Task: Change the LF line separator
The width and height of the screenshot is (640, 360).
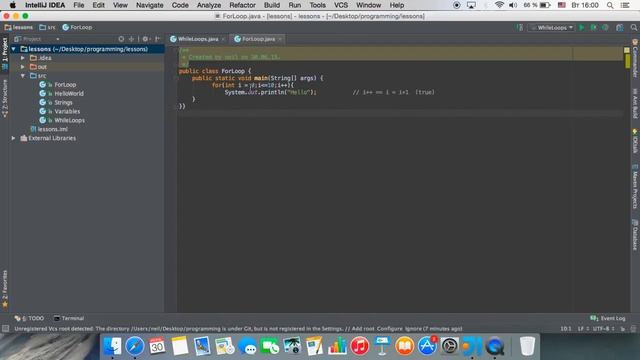Action: pyautogui.click(x=583, y=329)
